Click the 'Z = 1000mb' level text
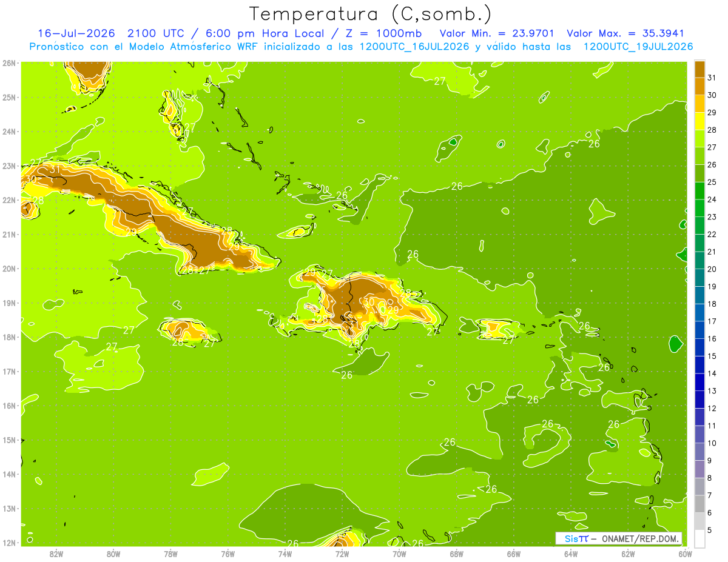The height and width of the screenshot is (562, 728). pyautogui.click(x=383, y=33)
